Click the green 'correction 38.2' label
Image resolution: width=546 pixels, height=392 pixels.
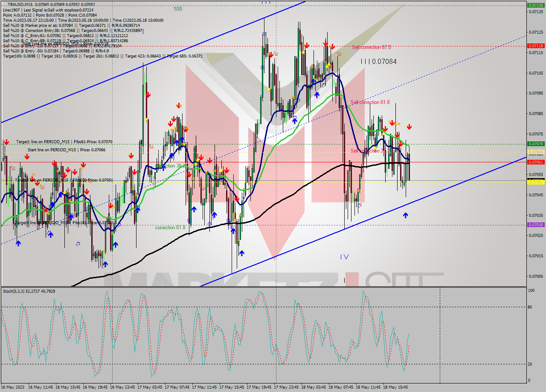click(171, 166)
